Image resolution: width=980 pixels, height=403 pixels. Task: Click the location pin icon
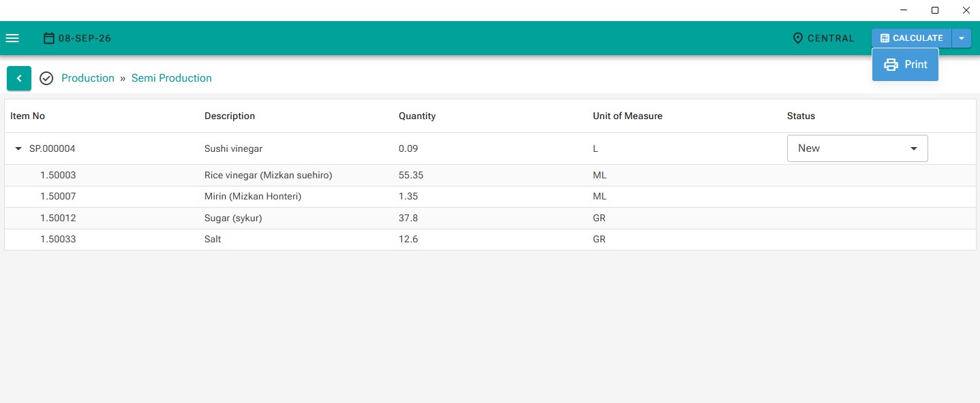tap(798, 38)
